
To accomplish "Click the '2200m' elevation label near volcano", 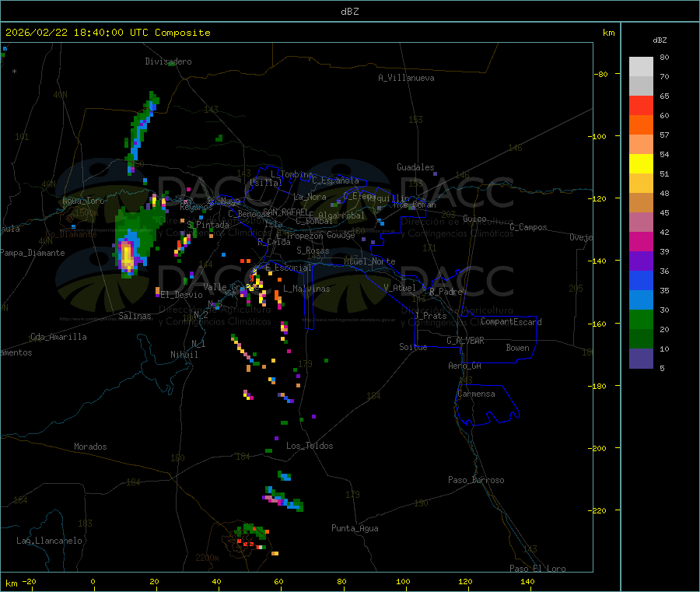I will coord(207,558).
